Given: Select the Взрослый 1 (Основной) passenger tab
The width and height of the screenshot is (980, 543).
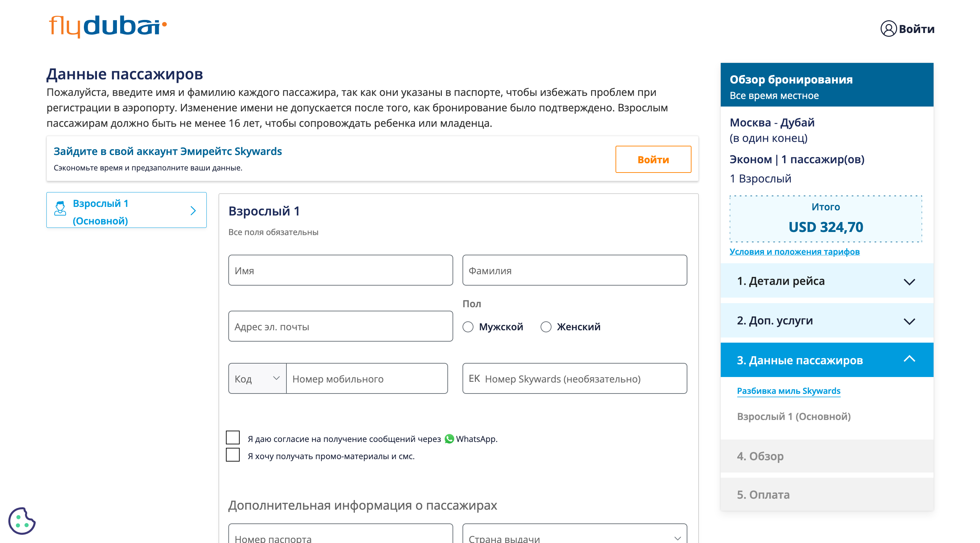Looking at the screenshot, I should coord(127,210).
